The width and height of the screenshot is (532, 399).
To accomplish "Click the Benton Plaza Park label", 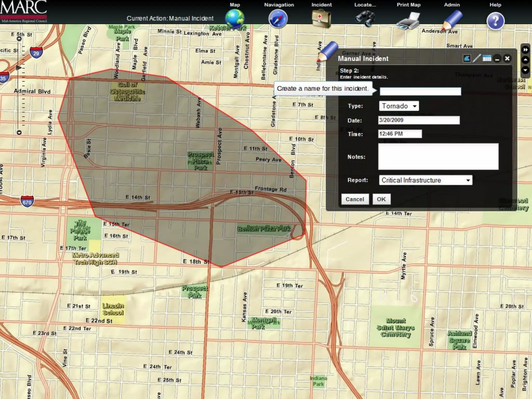I will [x=264, y=229].
